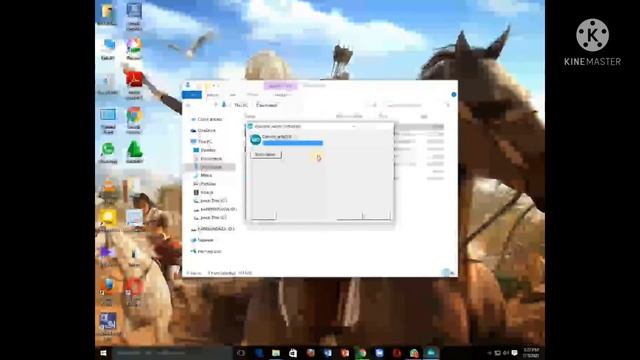The width and height of the screenshot is (640, 360).
Task: Click the Show details button in the installer
Action: pyautogui.click(x=266, y=155)
